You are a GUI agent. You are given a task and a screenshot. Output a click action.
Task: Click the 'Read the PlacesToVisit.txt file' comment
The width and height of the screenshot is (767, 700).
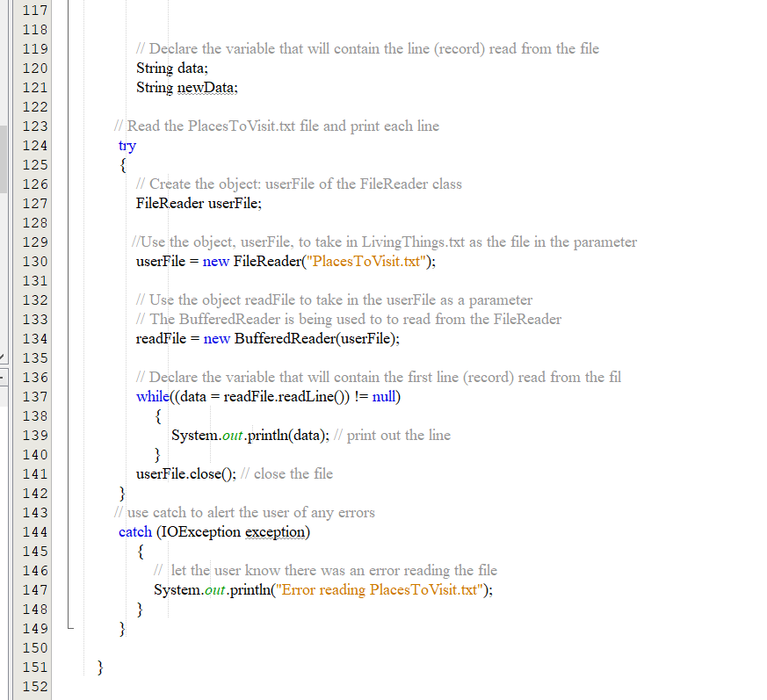[x=277, y=126]
